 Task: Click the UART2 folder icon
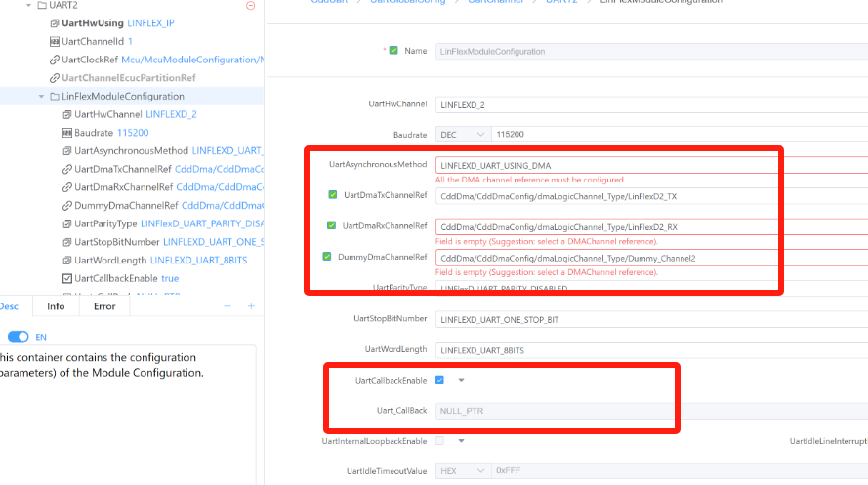coord(42,5)
